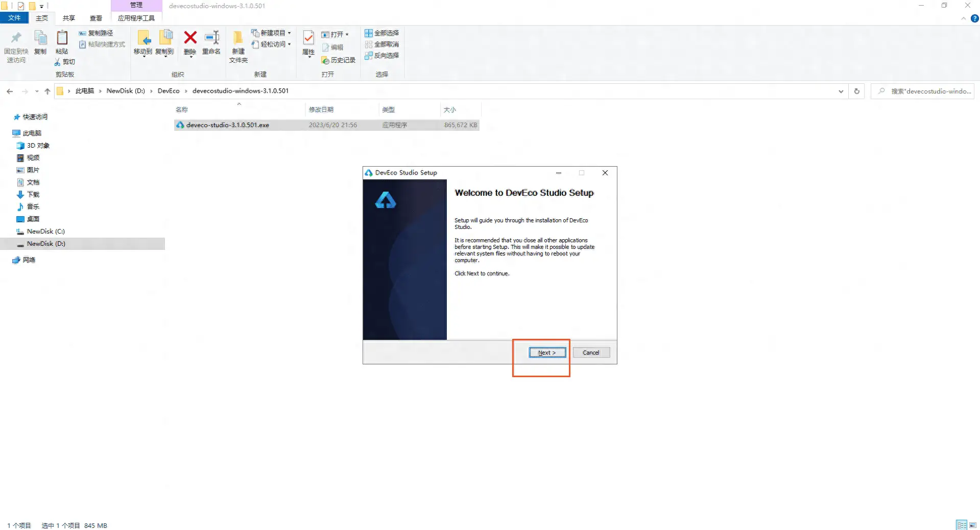Viewport: 980px width, 530px height.
Task: Click Invert Selection in ribbon
Action: pos(381,56)
